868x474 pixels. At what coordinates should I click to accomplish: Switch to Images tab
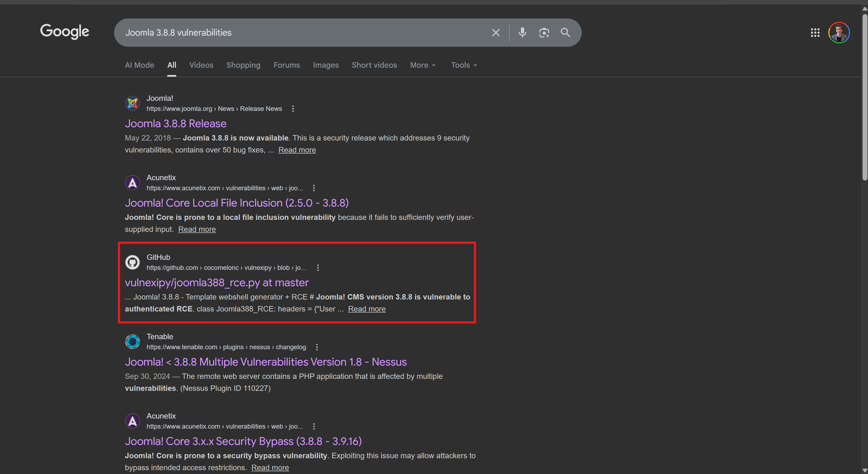pyautogui.click(x=326, y=65)
